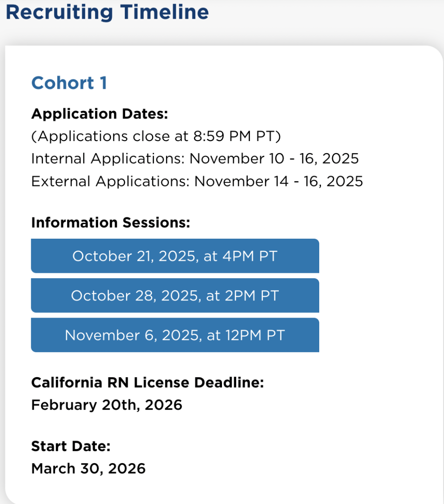
Task: Click the November 14 - 16, 2025 date range
Action: [x=278, y=181]
